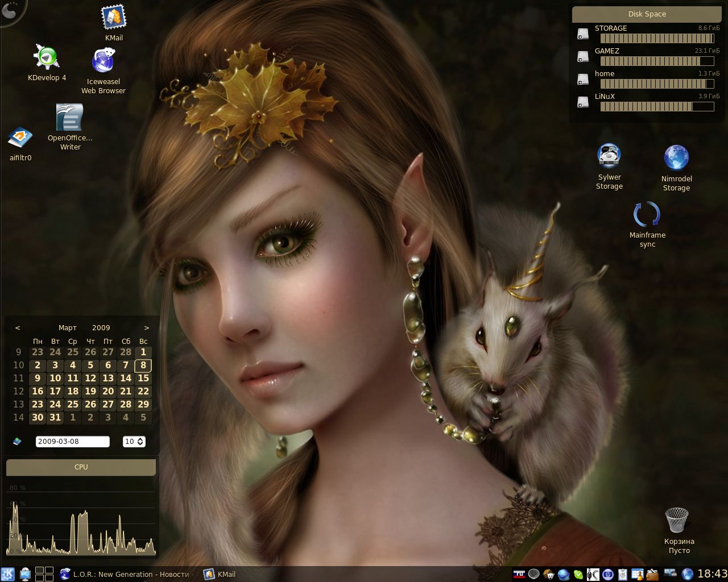Click the 18:43 panel clock
Screen dimensions: 728x582
coord(712,574)
